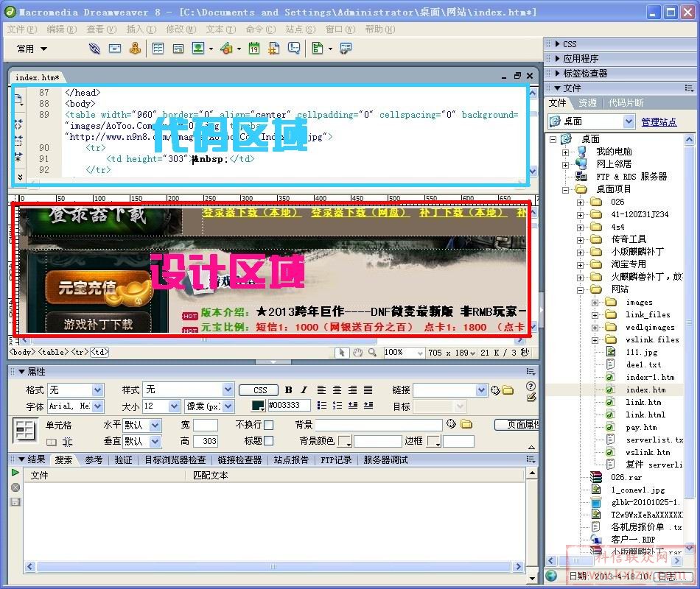Image resolution: width=700 pixels, height=589 pixels.
Task: Click the text indent icon
Action: (x=368, y=406)
